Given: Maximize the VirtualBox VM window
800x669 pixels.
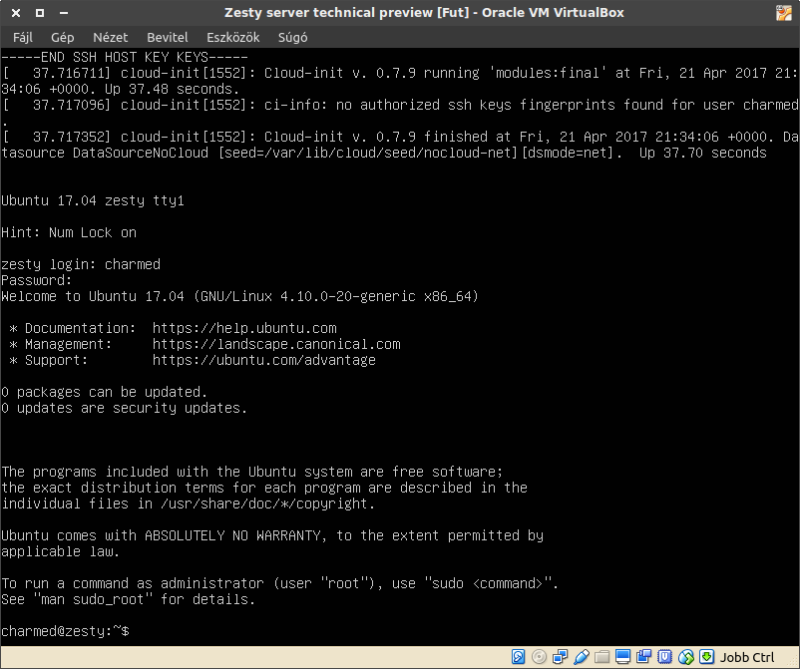Looking at the screenshot, I should pyautogui.click(x=39, y=14).
